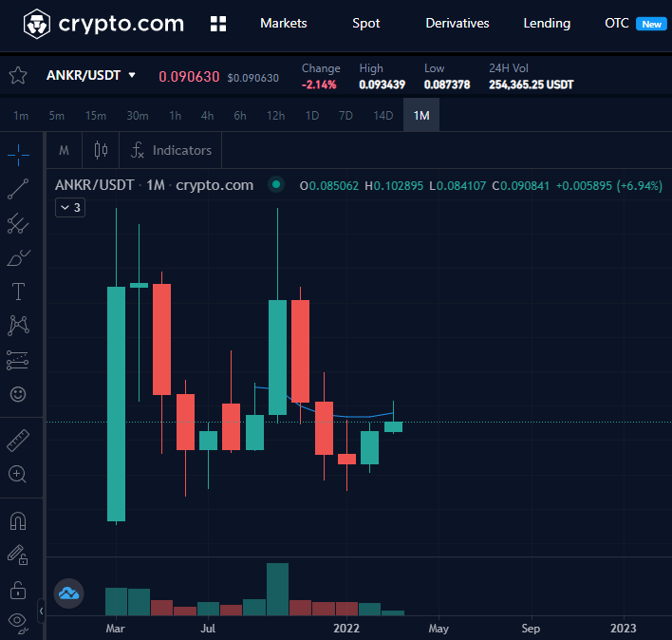This screenshot has width=672, height=640.
Task: Open the Indicators dialog
Action: (171, 150)
